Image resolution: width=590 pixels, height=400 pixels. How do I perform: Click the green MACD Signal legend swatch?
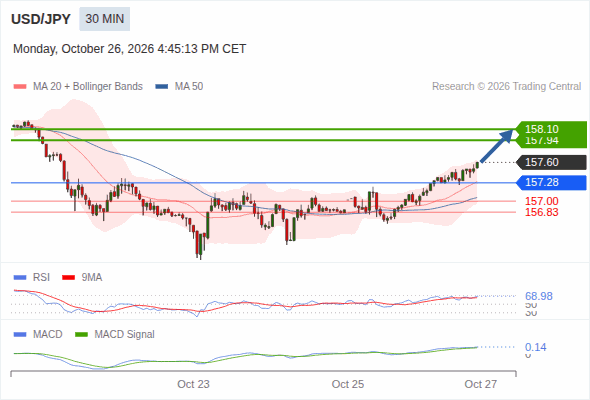82,335
